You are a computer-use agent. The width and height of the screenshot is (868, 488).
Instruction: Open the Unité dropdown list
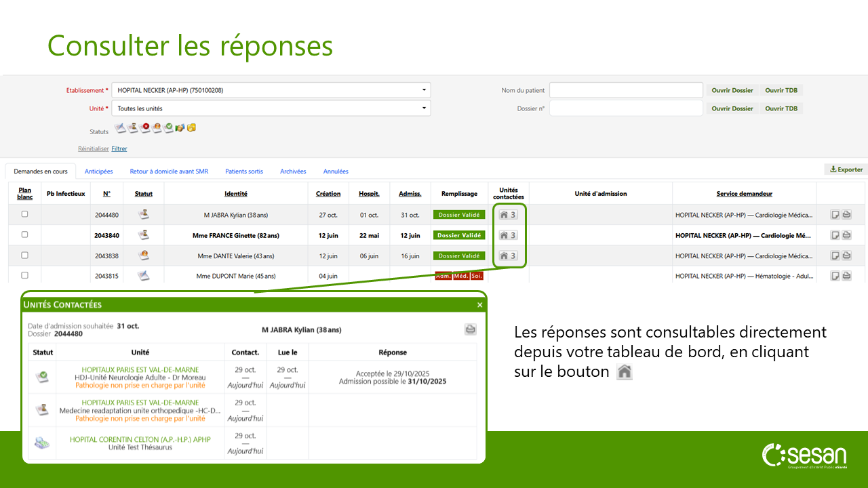click(424, 108)
